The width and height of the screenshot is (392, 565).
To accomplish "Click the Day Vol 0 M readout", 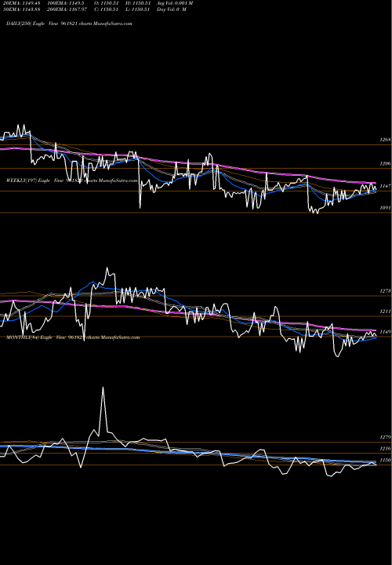I will click(172, 9).
